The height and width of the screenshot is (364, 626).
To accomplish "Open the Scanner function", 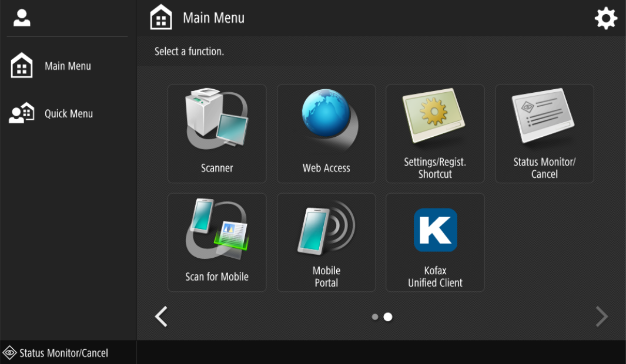I will pyautogui.click(x=217, y=134).
